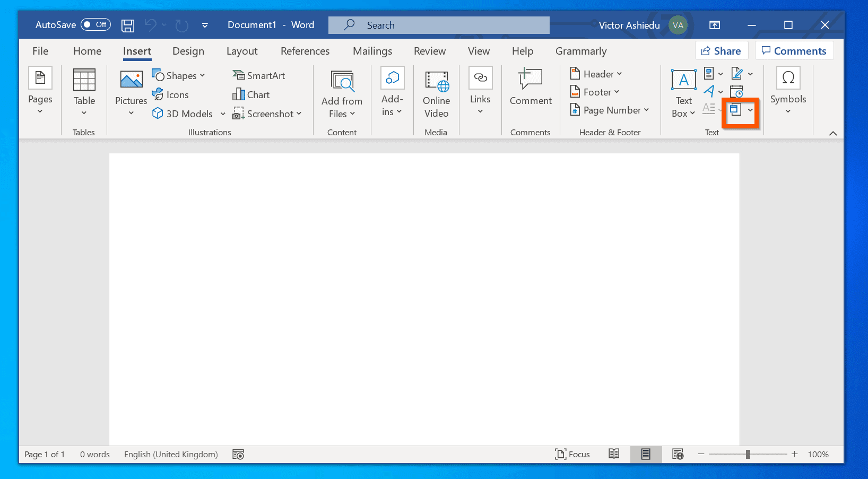Click the Undo arrow icon
Screen dimensions: 868x479
tap(151, 25)
